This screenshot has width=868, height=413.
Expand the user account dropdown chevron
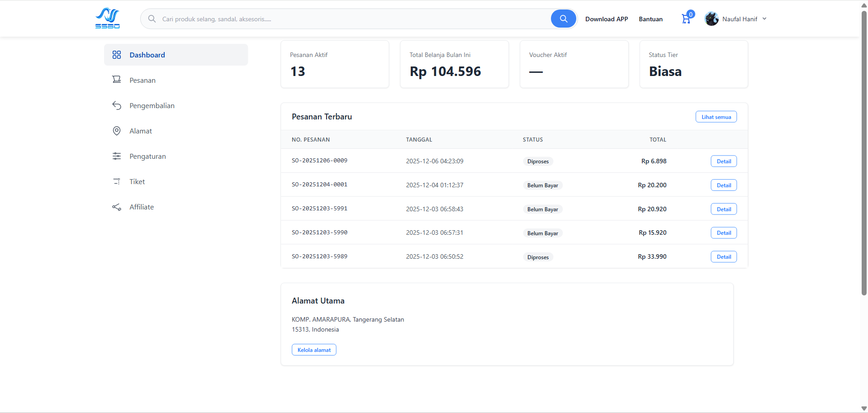pos(764,19)
